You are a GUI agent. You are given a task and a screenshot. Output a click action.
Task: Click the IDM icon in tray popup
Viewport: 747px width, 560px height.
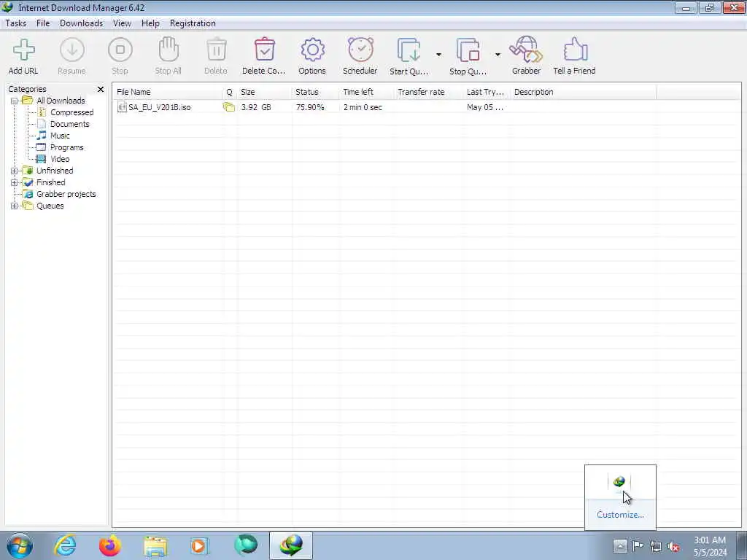[x=619, y=481]
